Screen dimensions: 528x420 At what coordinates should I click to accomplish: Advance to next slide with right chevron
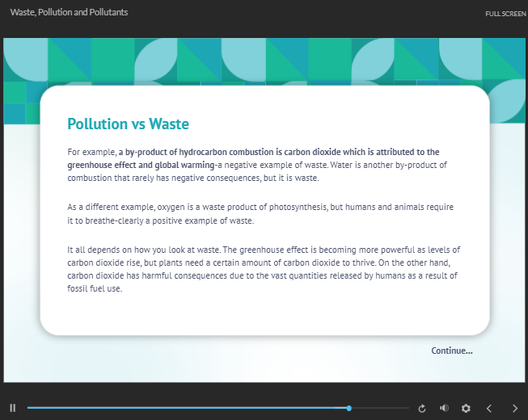tap(515, 408)
